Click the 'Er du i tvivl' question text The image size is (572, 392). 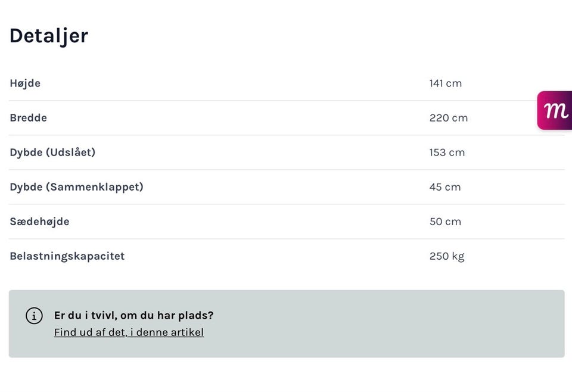[x=133, y=315]
